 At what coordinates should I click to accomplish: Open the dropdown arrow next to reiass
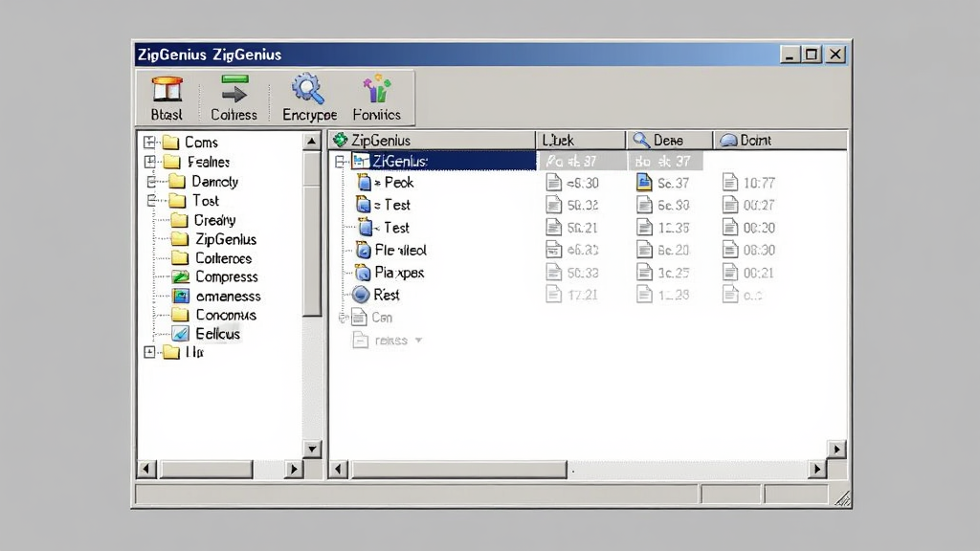pos(419,341)
